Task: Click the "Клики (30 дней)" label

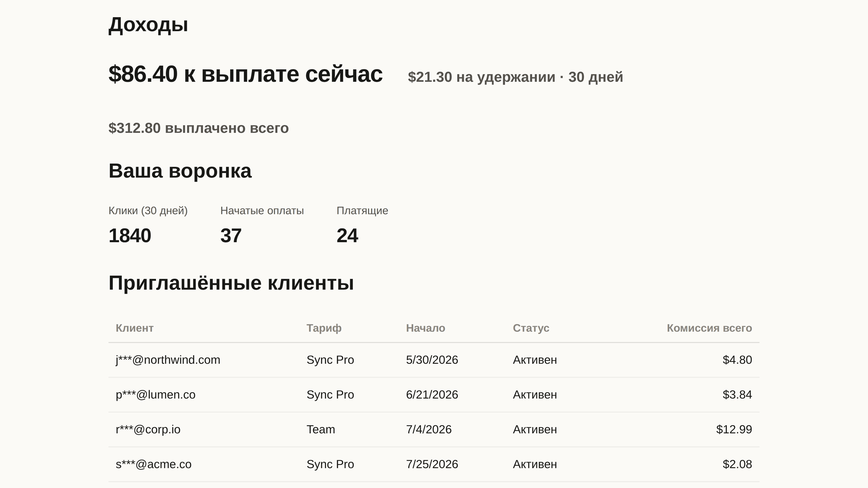Action: 148,211
